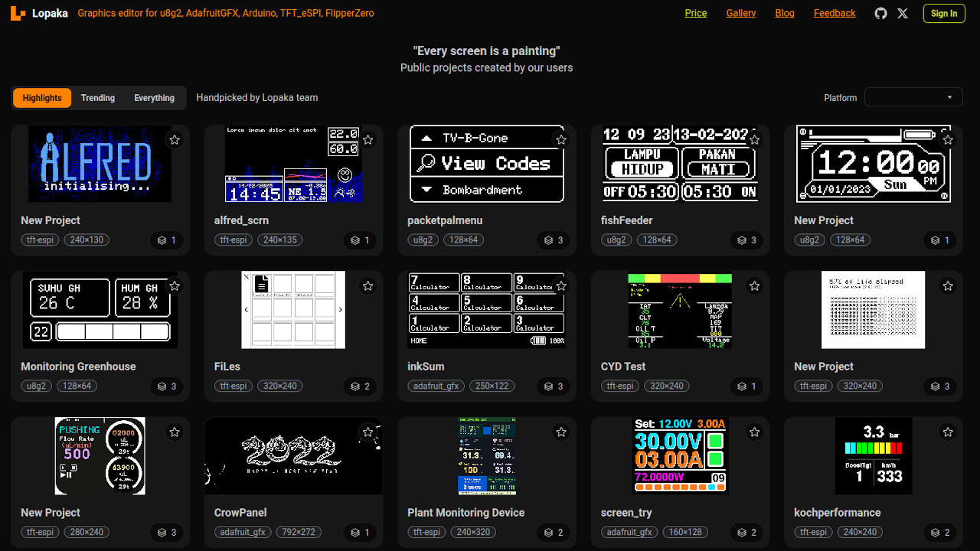Open the Price link
This screenshot has width=980, height=551.
(695, 13)
